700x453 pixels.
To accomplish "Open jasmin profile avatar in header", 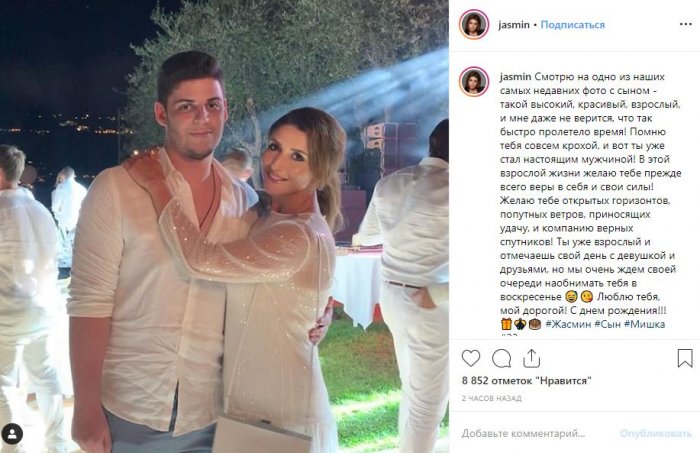I will coord(474,24).
